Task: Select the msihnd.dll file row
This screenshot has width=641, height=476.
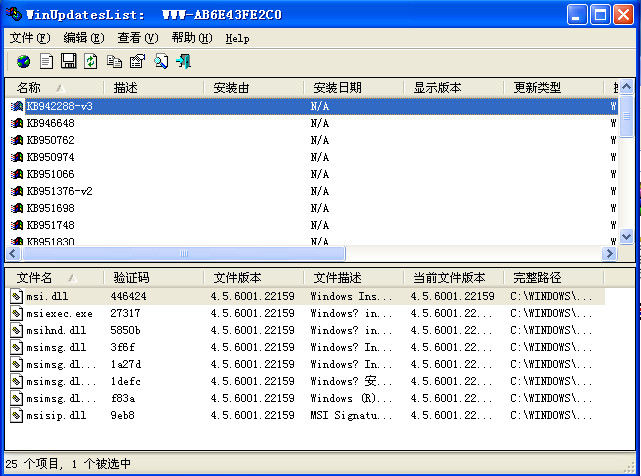Action: coord(306,330)
